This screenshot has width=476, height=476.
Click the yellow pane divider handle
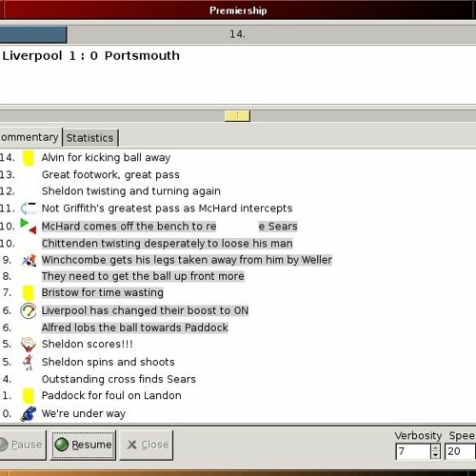[237, 116]
